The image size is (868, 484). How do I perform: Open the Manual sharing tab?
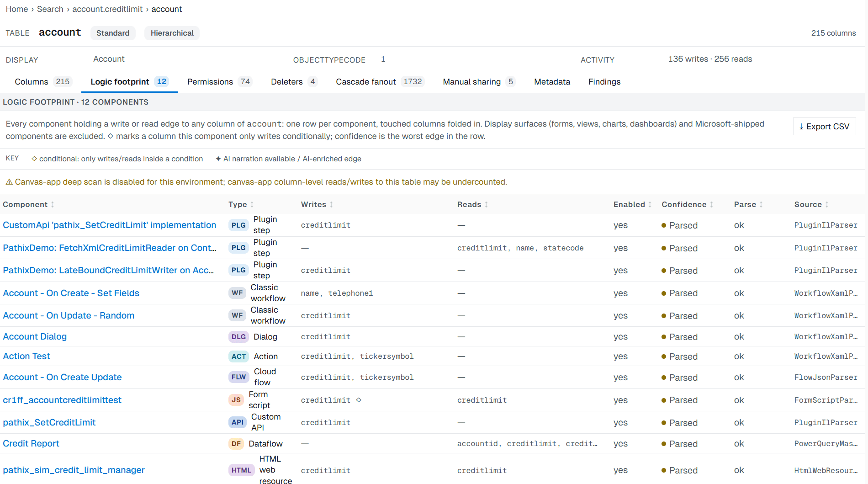479,82
